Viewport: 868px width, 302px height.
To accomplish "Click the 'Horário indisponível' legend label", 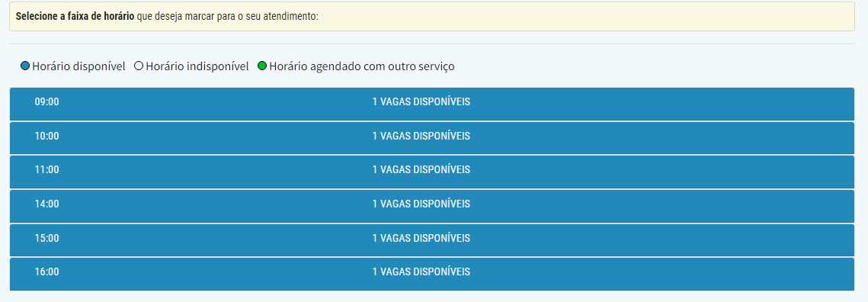I will 197,66.
